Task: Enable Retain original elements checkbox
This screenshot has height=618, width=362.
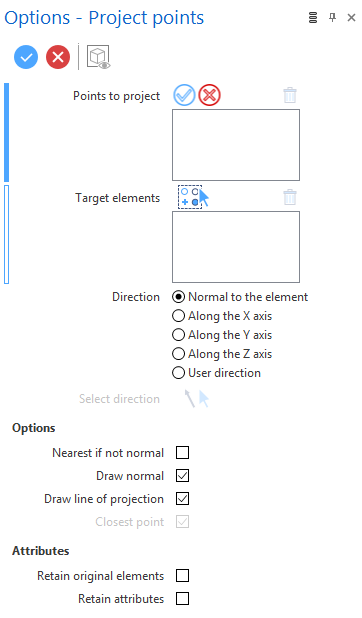Action: coord(182,575)
